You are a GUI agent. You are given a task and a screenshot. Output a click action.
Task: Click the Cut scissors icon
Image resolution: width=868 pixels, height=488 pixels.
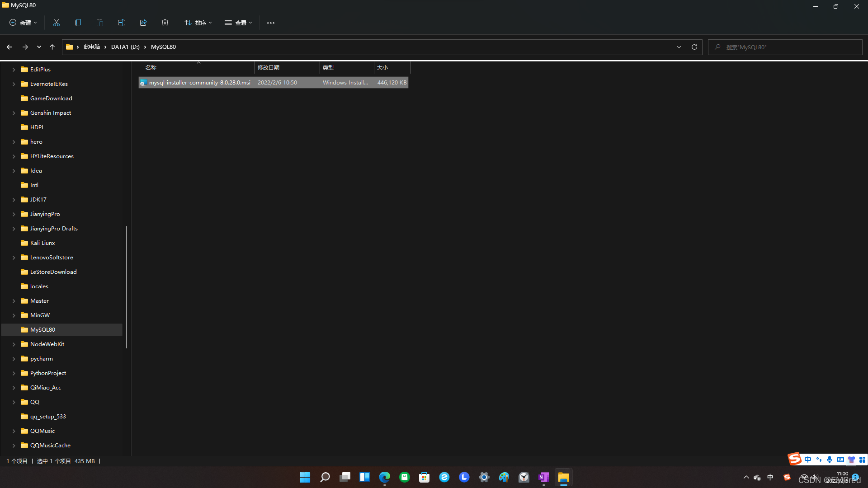(x=57, y=23)
